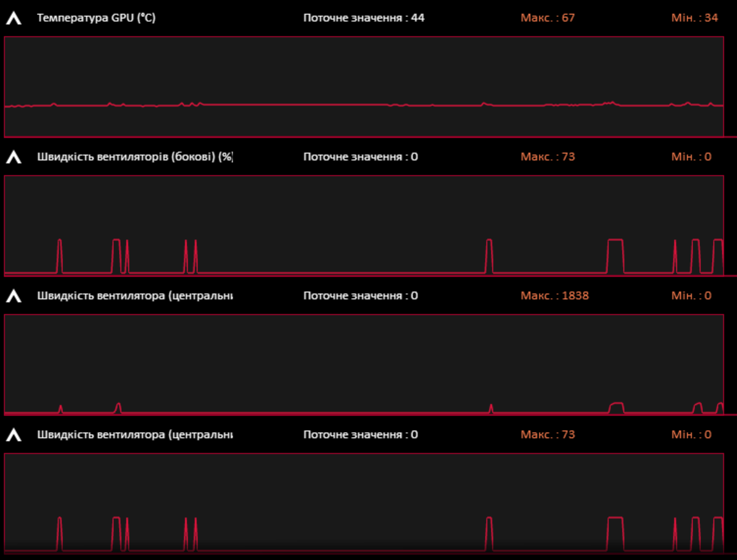The image size is (737, 560).
Task: Click the Макс. : 67 value
Action: pos(548,18)
